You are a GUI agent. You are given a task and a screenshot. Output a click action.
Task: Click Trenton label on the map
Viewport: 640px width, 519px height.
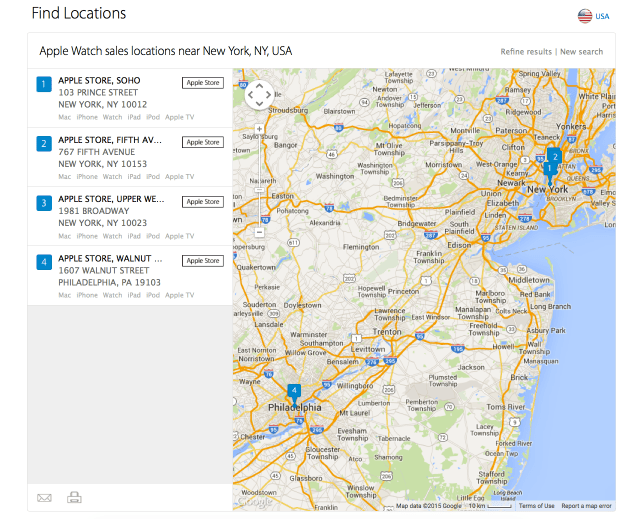click(387, 332)
